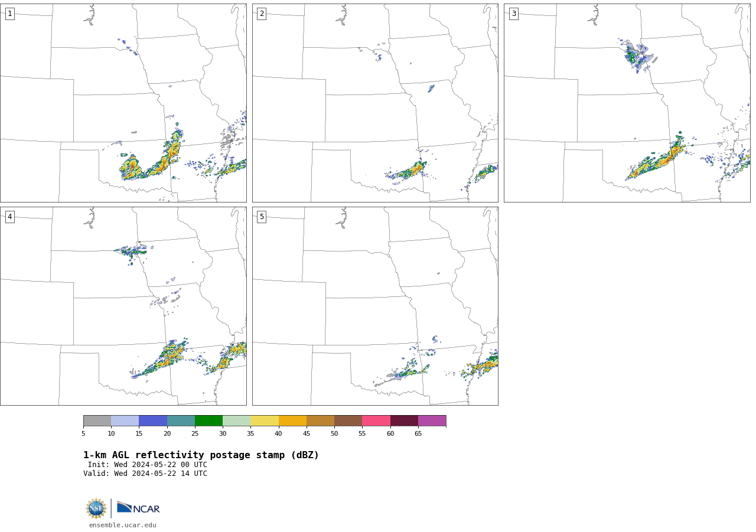Click the panel number 1 label

point(9,14)
